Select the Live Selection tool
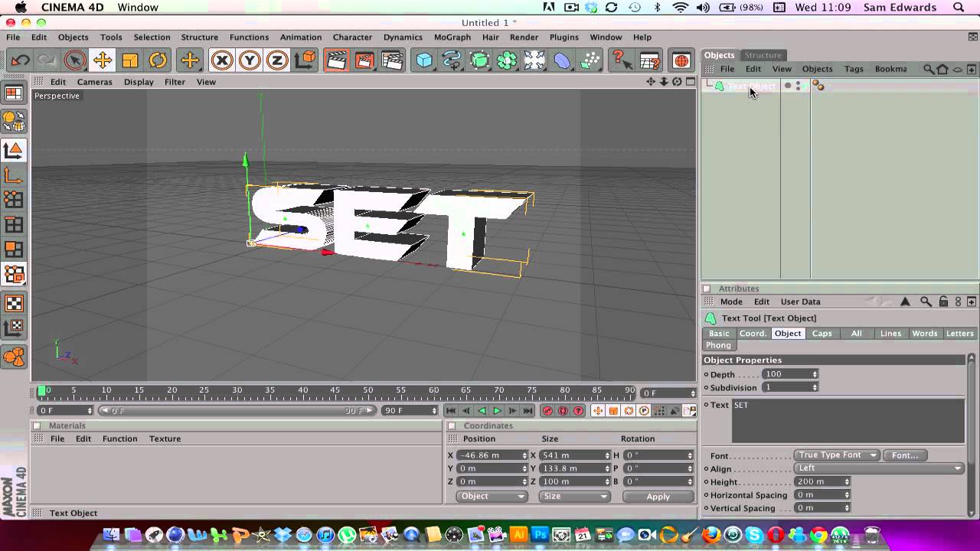The image size is (980, 551). (74, 60)
